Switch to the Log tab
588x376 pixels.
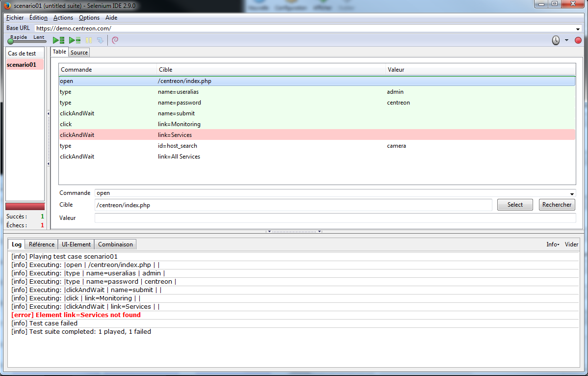coord(17,244)
